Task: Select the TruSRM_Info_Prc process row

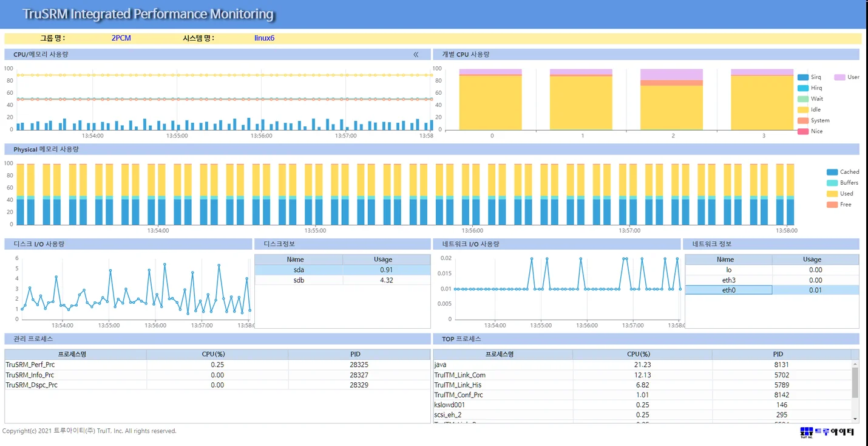Action: pyautogui.click(x=217, y=375)
